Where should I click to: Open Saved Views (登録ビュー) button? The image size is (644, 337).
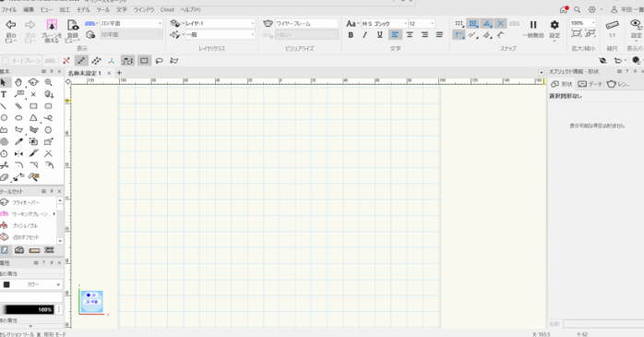tap(73, 30)
